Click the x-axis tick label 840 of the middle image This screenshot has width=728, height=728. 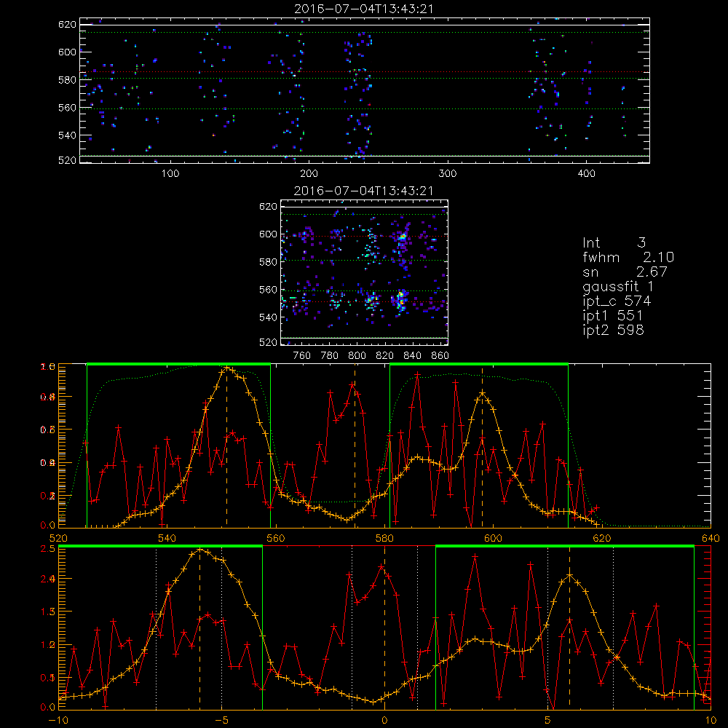412,356
